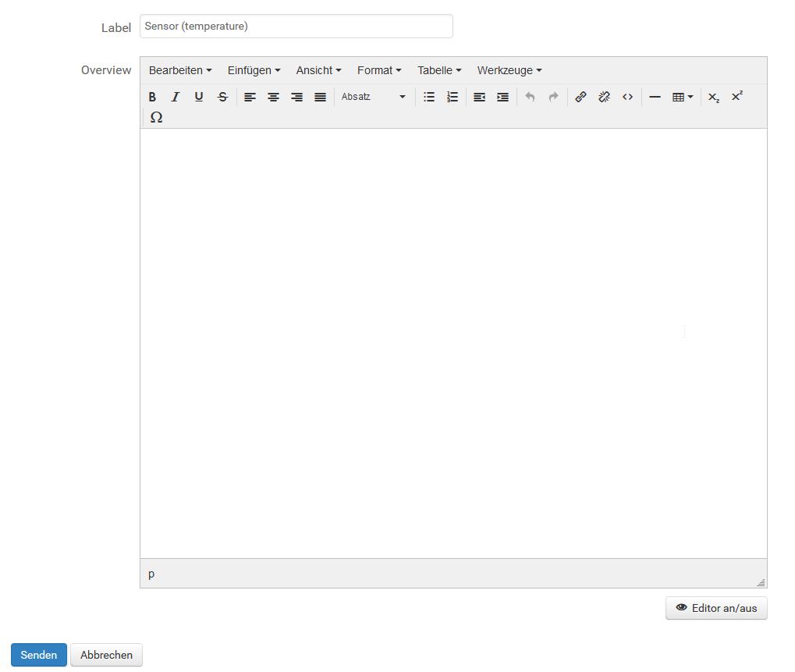Viewport: 795px width, 672px height.
Task: Open the Absatz paragraph style dropdown
Action: pos(374,98)
